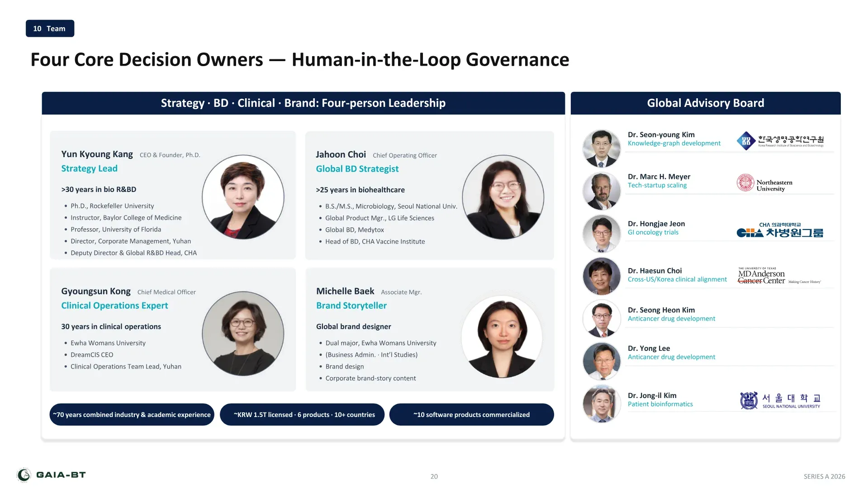Click Dr. Hongjae Jeon's advisor photo

click(602, 234)
